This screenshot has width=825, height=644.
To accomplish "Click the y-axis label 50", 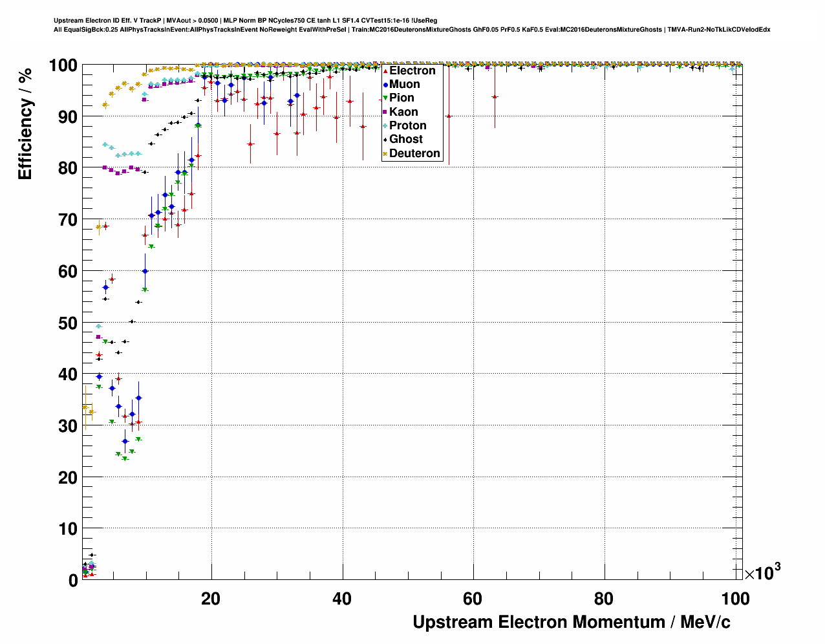I will (68, 323).
